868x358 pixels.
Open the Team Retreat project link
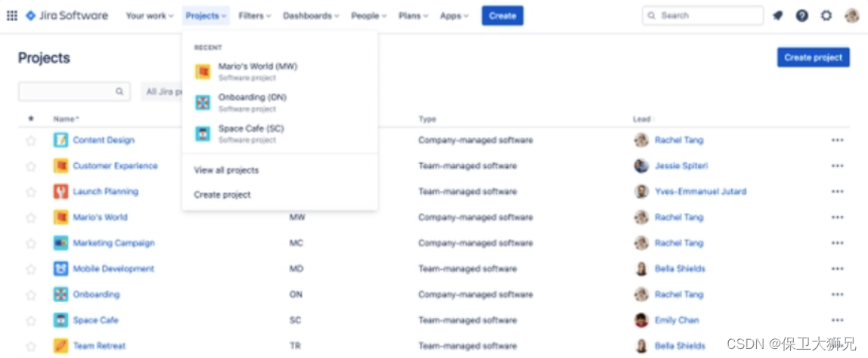(x=99, y=347)
